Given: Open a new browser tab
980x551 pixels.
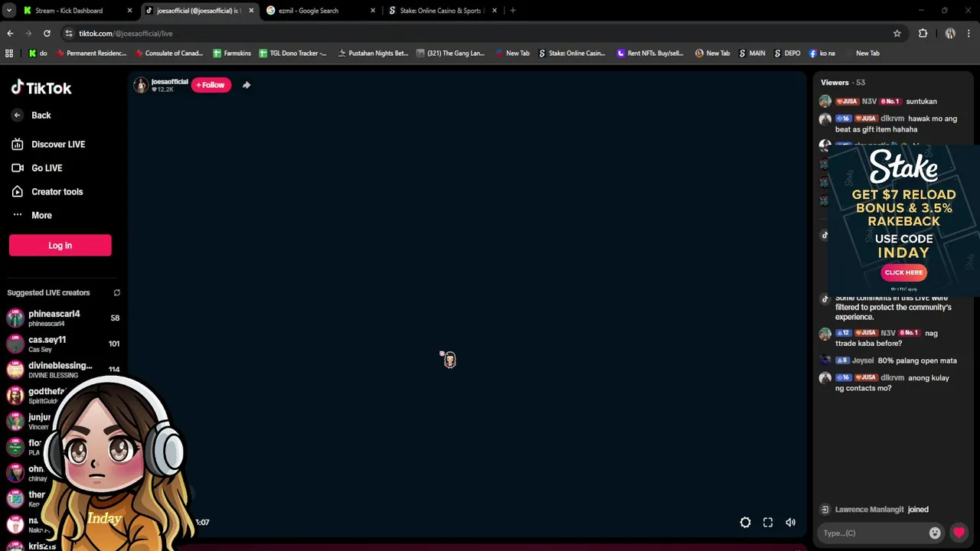Looking at the screenshot, I should [512, 11].
